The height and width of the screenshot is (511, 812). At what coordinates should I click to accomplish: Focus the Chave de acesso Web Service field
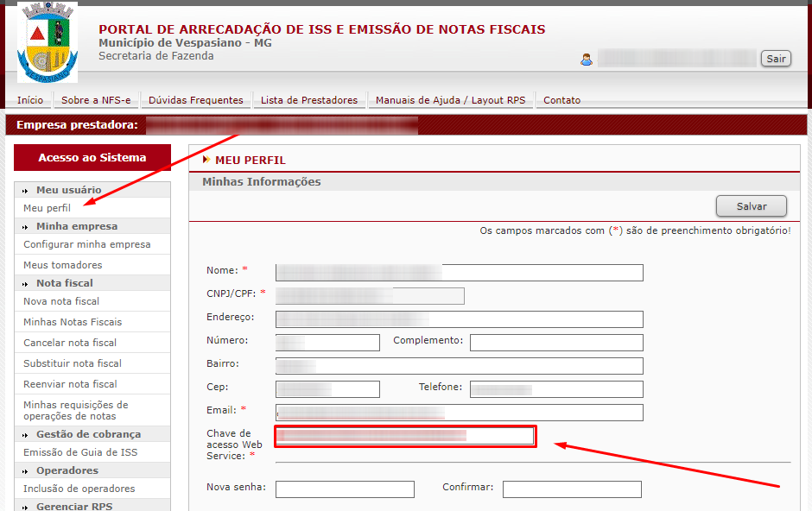point(405,436)
